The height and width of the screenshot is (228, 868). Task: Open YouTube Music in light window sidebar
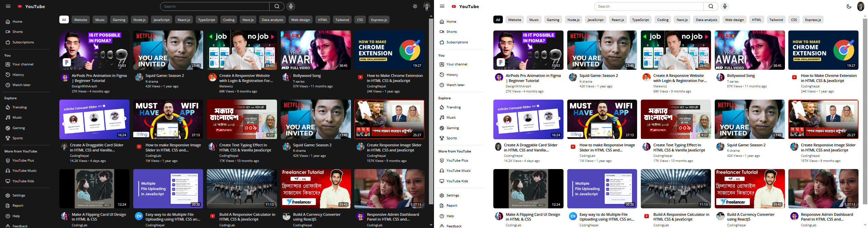click(460, 171)
